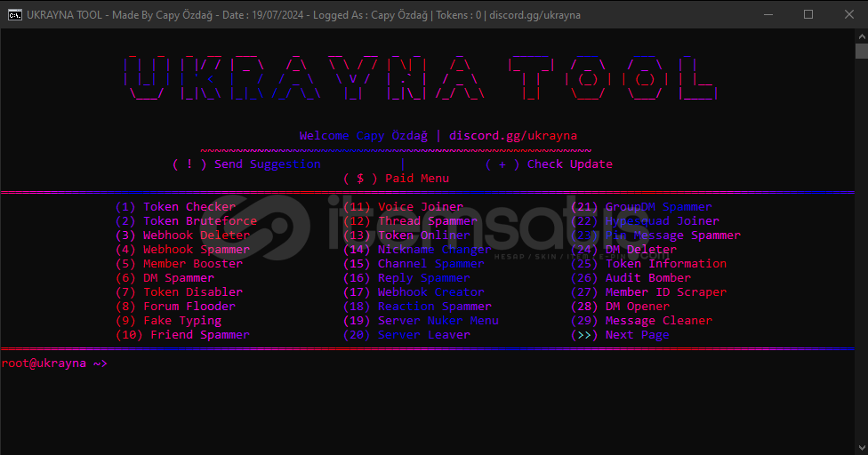Click the scrollbar up arrow
This screenshot has height=455, width=868.
[862, 36]
